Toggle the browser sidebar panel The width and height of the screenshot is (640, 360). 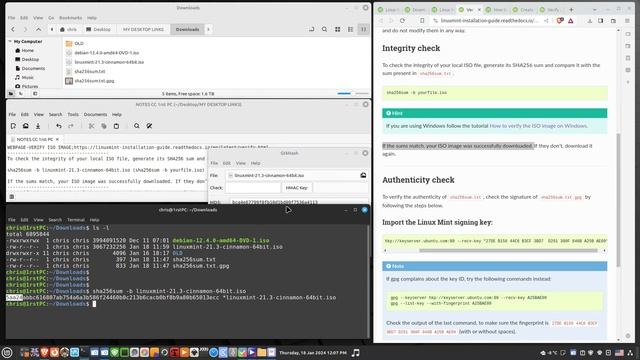coord(601,20)
